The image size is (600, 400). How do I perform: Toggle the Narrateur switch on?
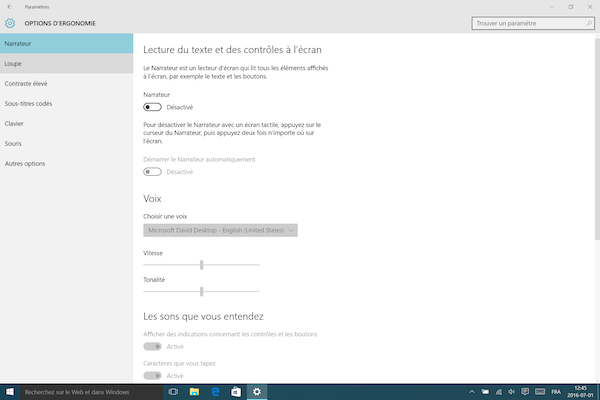pos(152,107)
